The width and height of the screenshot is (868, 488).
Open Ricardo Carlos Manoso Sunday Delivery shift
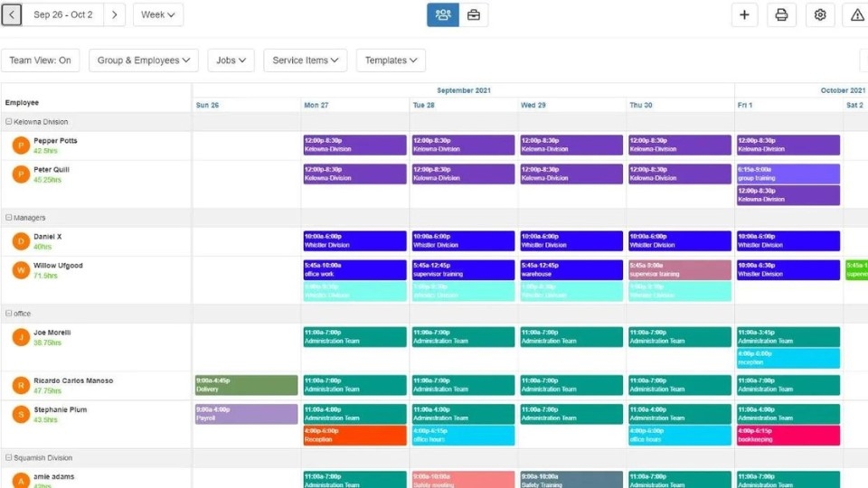246,385
